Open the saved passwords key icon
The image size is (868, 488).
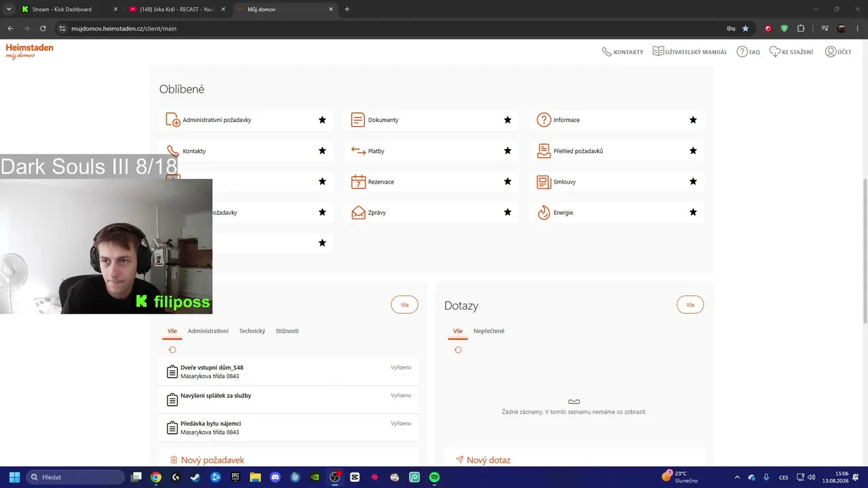(730, 28)
